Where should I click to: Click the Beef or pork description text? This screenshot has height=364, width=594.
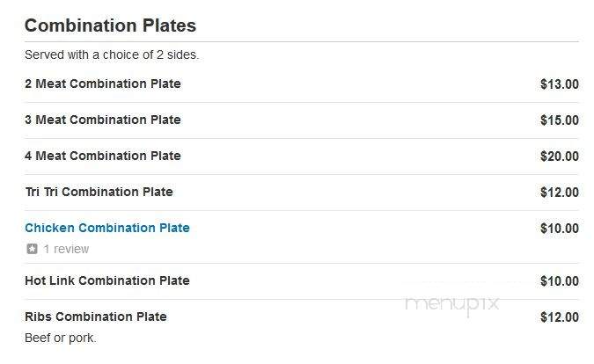point(61,338)
